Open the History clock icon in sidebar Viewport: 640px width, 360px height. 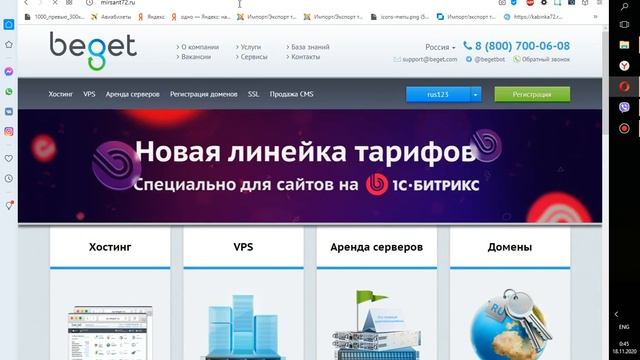coord(9,178)
